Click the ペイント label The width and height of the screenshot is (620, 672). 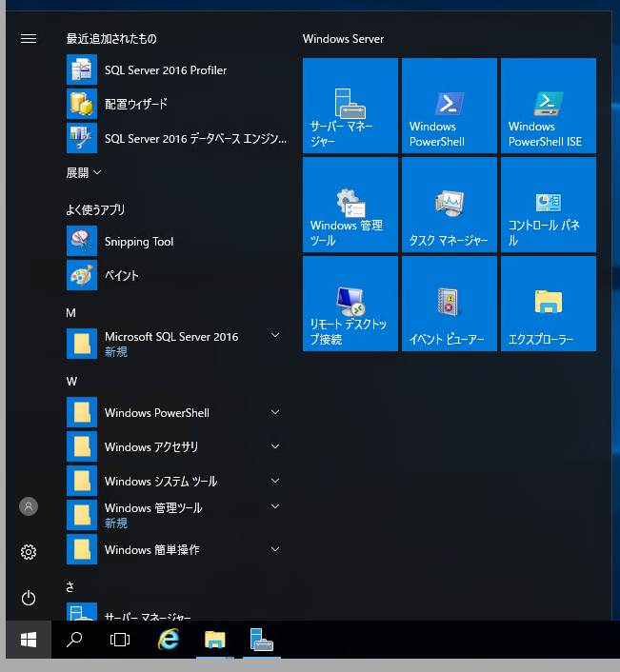(122, 276)
